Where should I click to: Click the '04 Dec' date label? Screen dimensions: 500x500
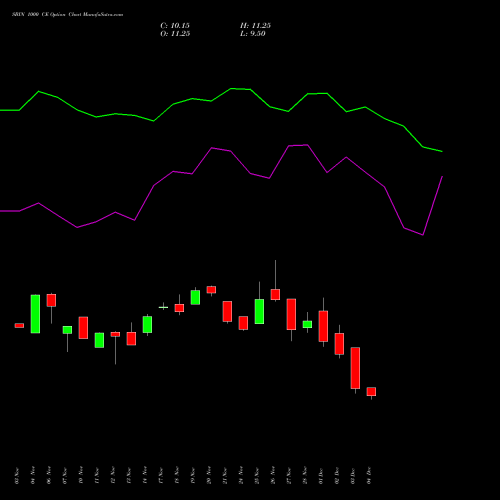[369, 476]
